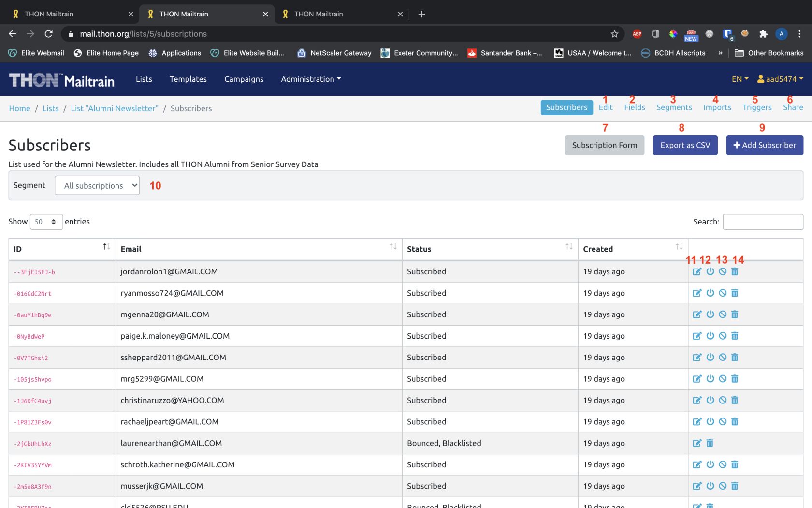Open the aad5474 user account menu
Viewport: 812px width, 508px height.
coord(780,79)
